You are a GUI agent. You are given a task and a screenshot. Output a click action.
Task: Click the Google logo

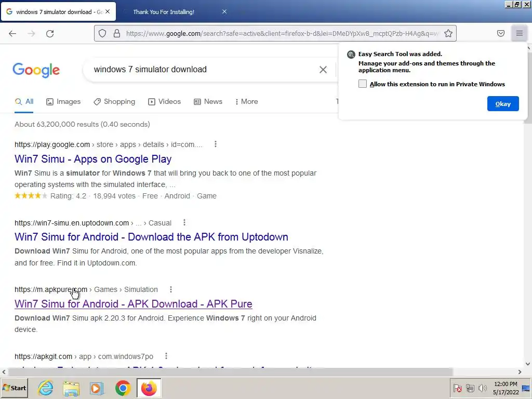point(36,70)
